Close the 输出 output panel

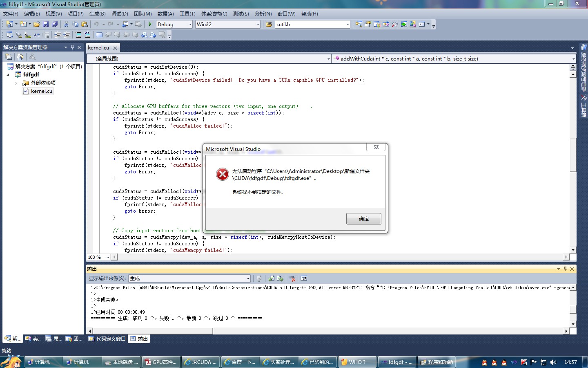[x=572, y=269]
